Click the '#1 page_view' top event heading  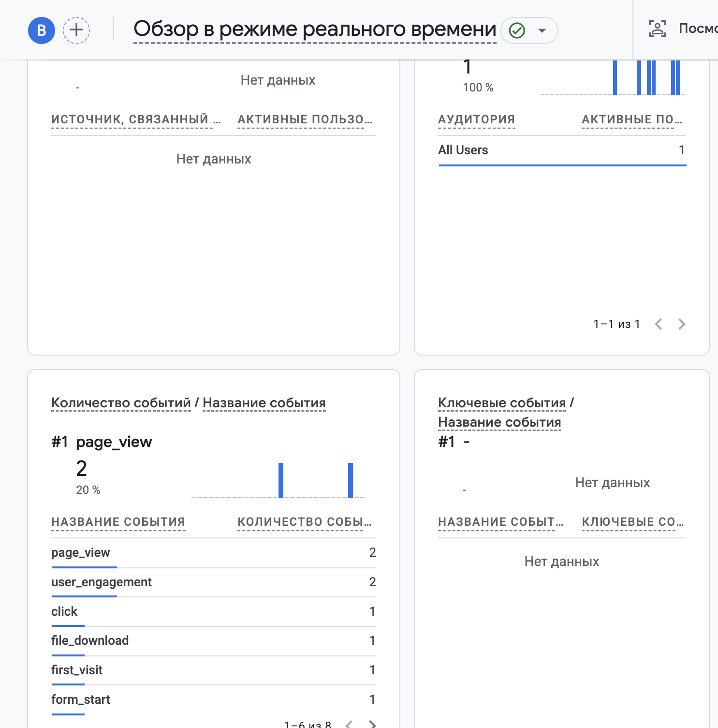pyautogui.click(x=102, y=442)
